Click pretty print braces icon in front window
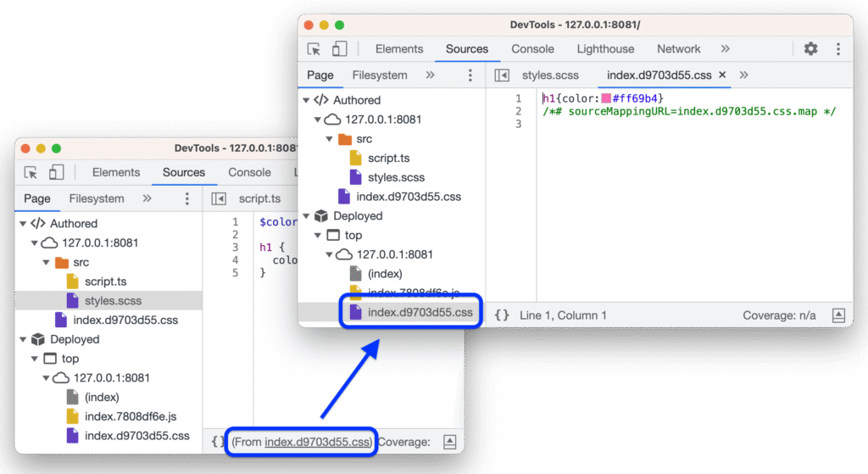The image size is (868, 474). tap(502, 315)
